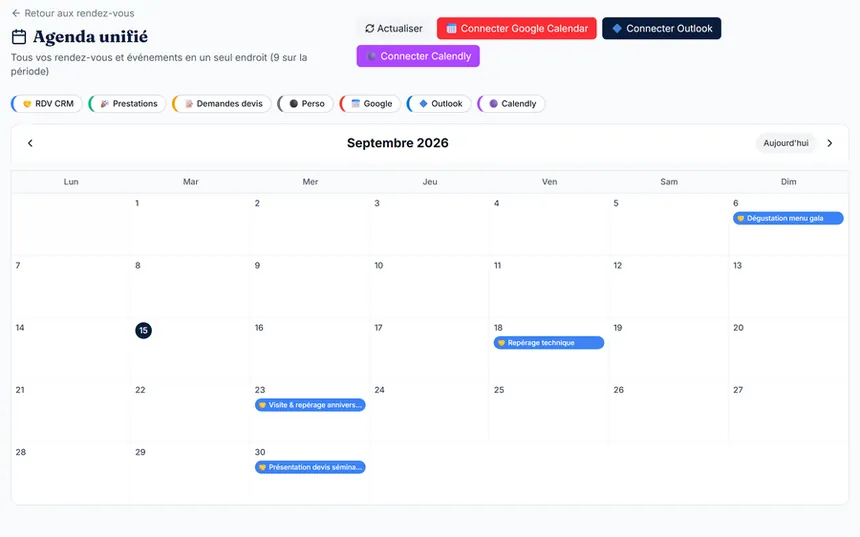860x537 pixels.
Task: Click the Google Calendar icon in red button
Action: click(451, 29)
